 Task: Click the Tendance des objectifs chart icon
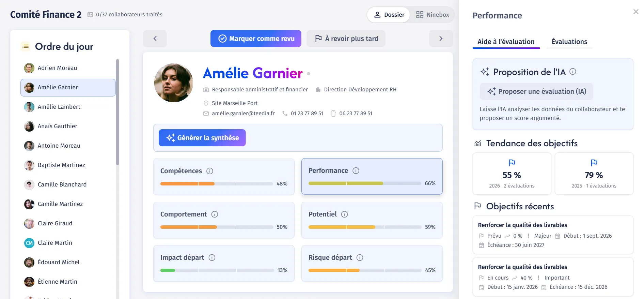(x=478, y=143)
